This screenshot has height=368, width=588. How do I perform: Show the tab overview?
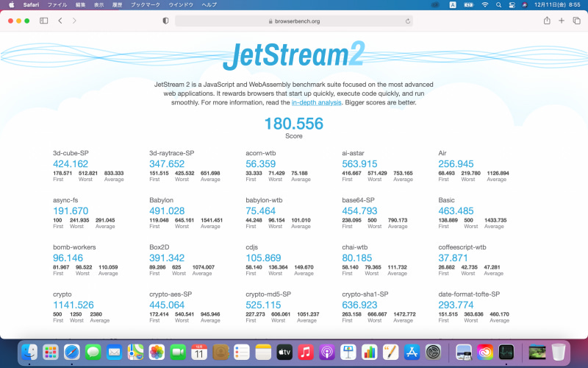tap(576, 21)
